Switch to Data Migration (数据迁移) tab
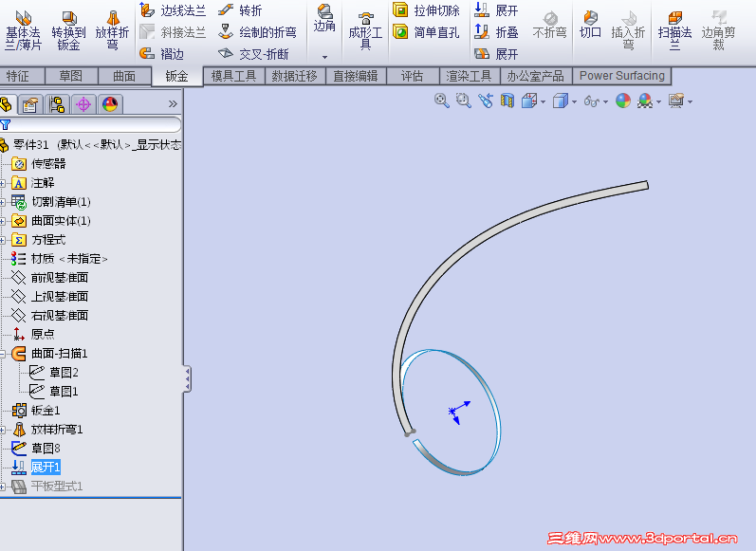 (x=295, y=76)
